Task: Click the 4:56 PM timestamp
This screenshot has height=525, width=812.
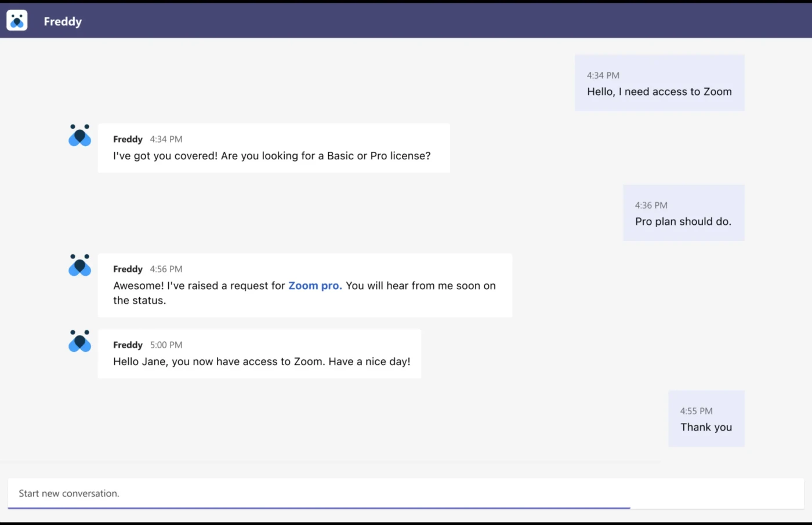Action: click(x=166, y=269)
